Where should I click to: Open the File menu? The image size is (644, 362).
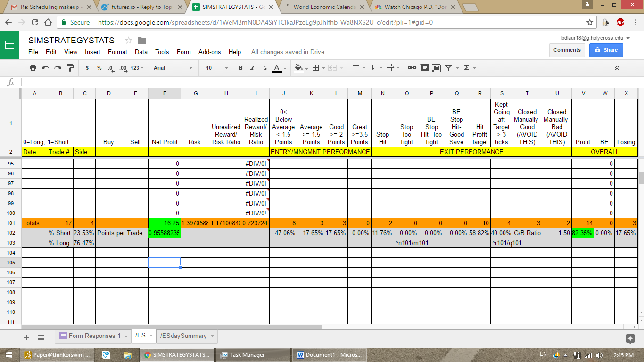coord(33,52)
